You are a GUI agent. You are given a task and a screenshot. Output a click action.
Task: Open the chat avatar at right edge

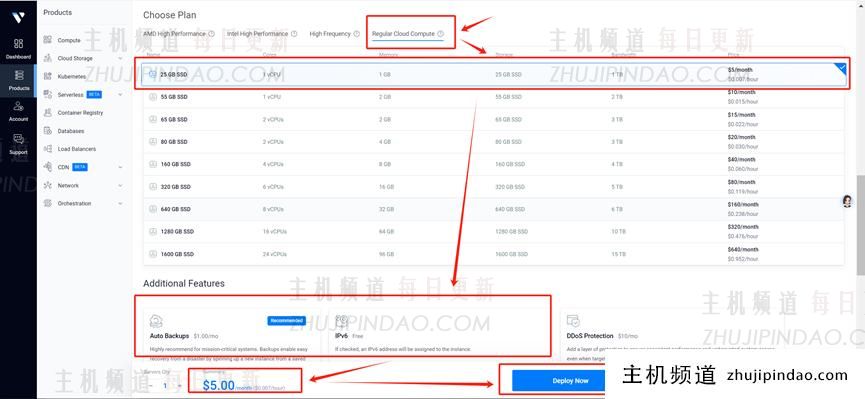point(847,201)
